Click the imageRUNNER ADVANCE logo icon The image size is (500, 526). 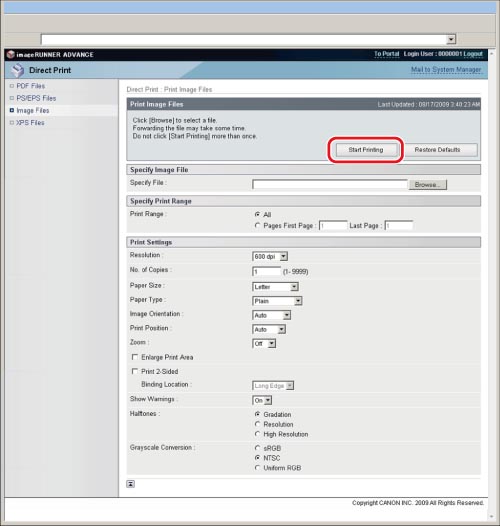[11, 54]
